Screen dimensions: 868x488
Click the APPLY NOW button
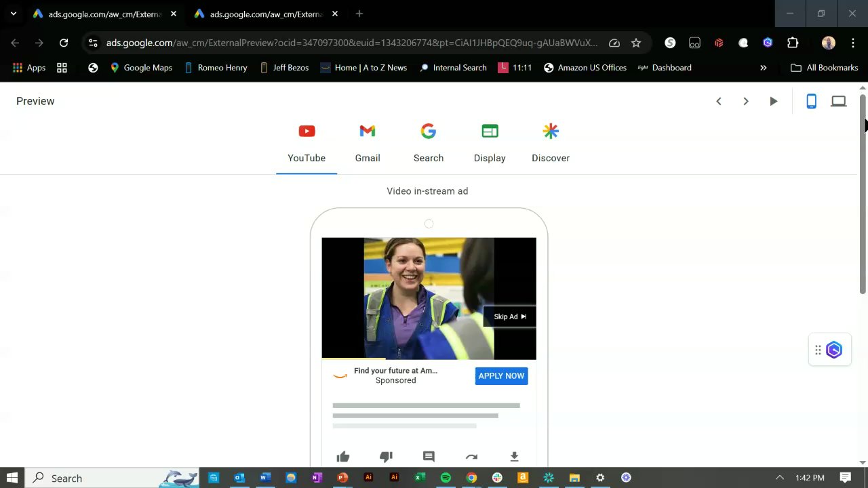tap(501, 375)
